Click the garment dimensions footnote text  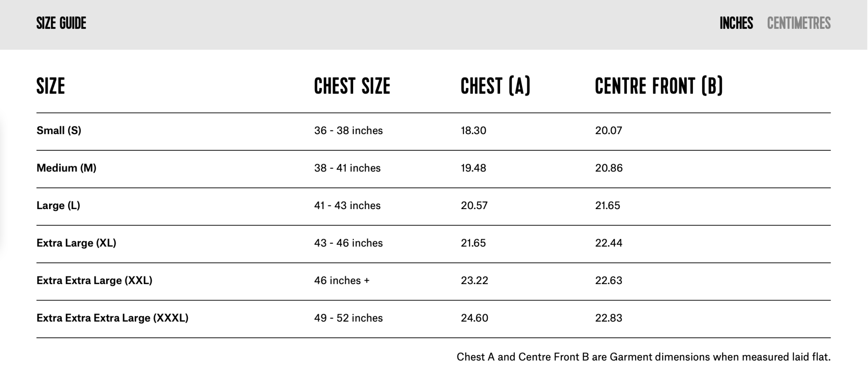coord(643,357)
